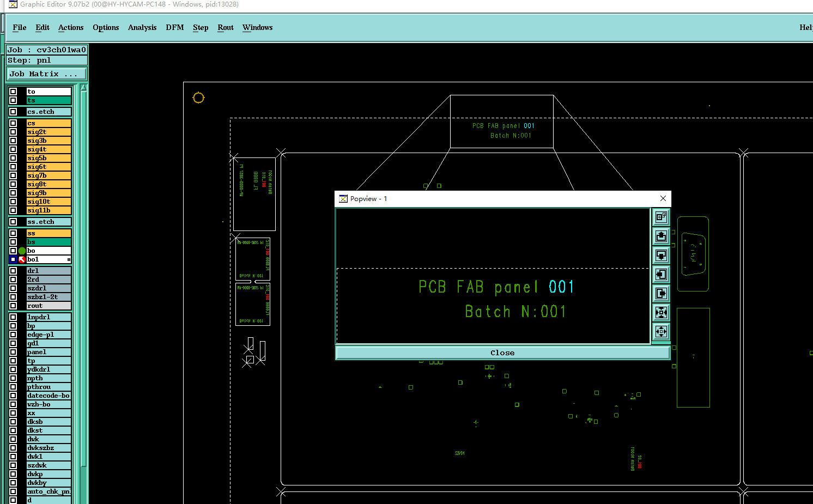Open the DFM menu

coord(175,28)
